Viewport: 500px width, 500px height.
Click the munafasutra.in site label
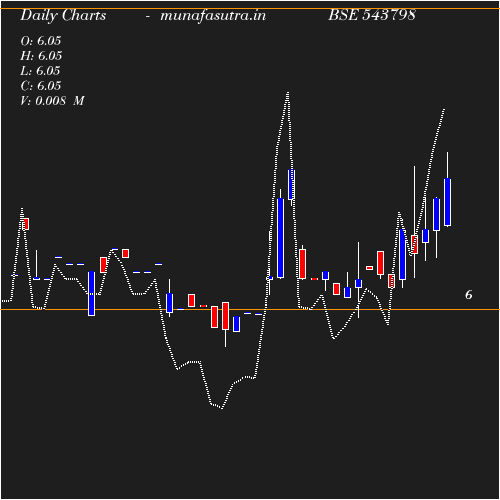[x=213, y=16]
